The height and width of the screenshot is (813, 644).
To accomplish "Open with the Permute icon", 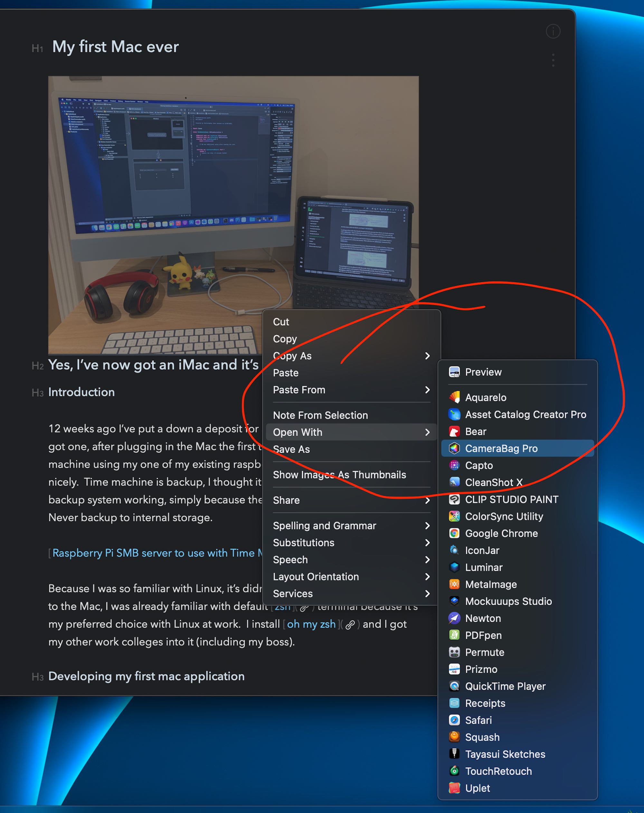I will 454,652.
